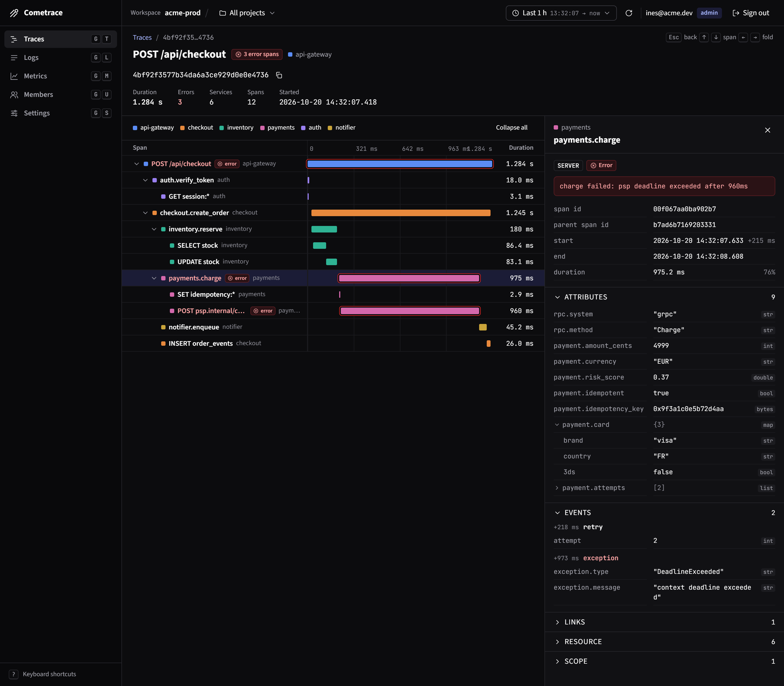Open the All projects dropdown
Image resolution: width=784 pixels, height=686 pixels.
coord(247,13)
